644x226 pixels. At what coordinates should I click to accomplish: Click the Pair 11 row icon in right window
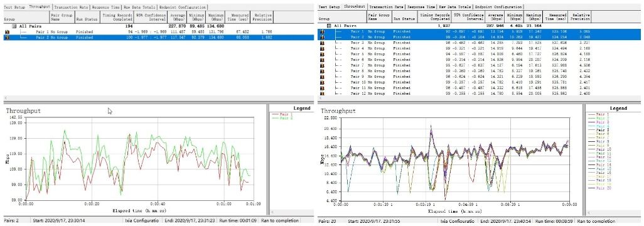[x=322, y=88]
